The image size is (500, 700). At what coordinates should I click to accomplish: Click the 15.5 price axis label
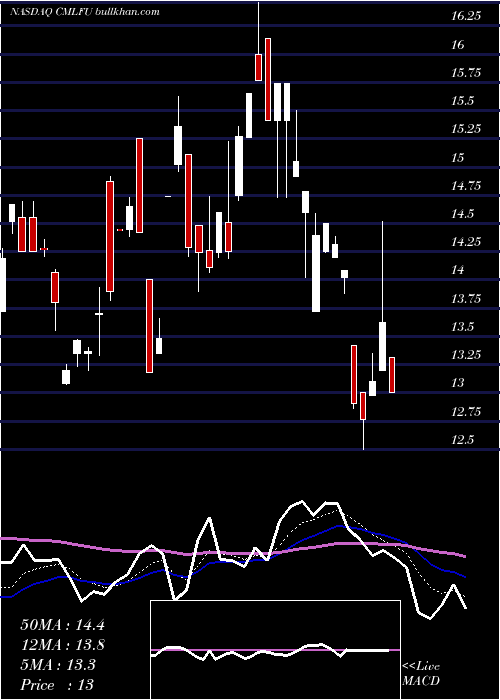coord(462,101)
